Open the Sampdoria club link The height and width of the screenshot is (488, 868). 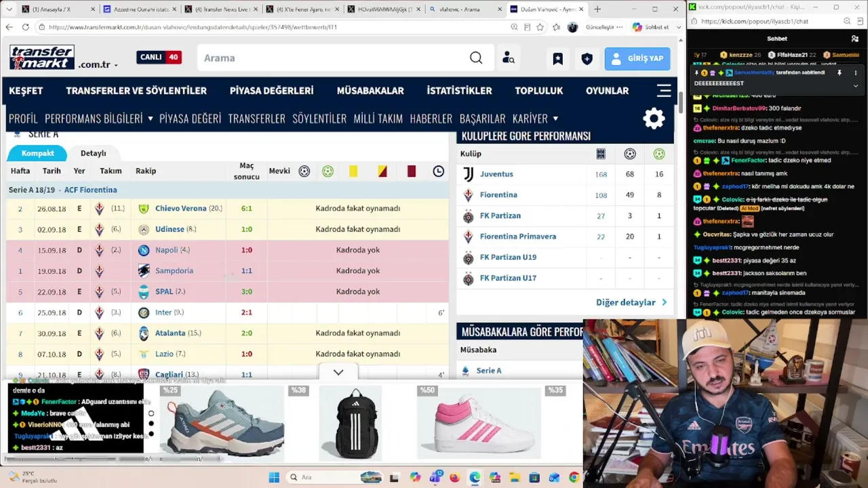point(174,270)
